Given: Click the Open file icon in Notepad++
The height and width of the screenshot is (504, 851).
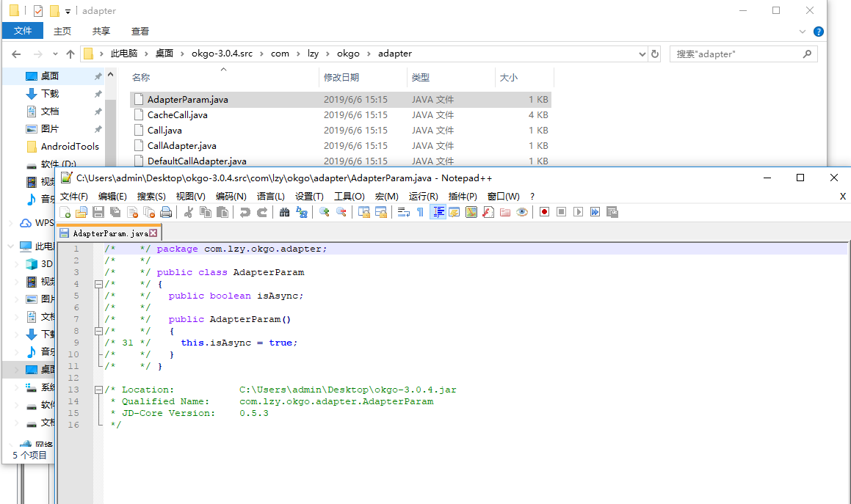Looking at the screenshot, I should (82, 212).
